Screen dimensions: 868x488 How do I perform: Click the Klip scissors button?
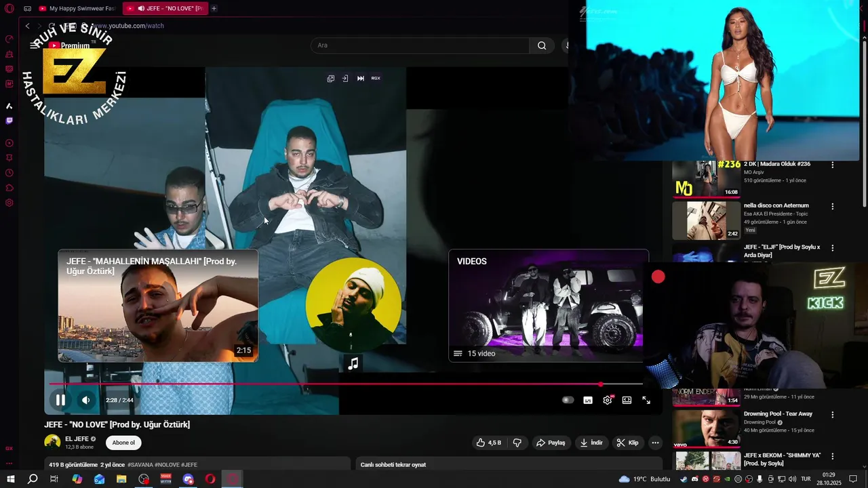[x=627, y=443]
